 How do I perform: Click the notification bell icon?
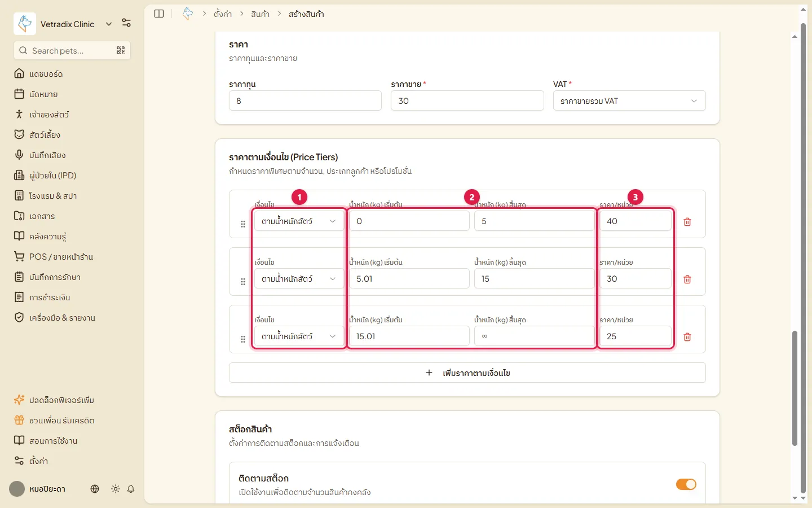coord(131,489)
